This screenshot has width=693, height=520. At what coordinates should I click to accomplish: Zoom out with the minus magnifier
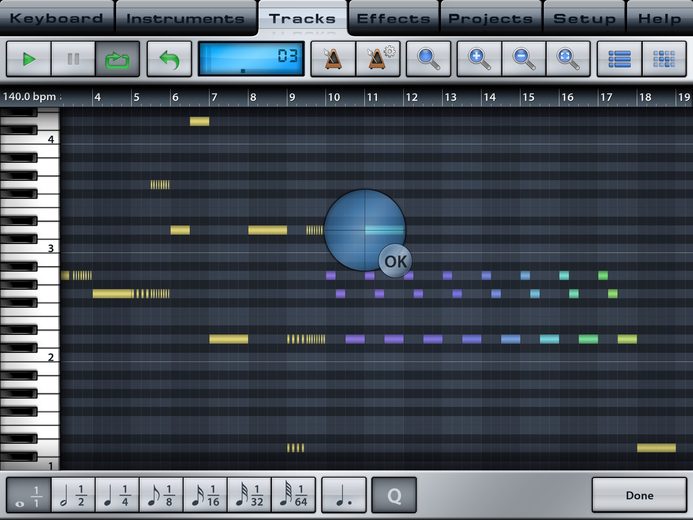pyautogui.click(x=524, y=59)
